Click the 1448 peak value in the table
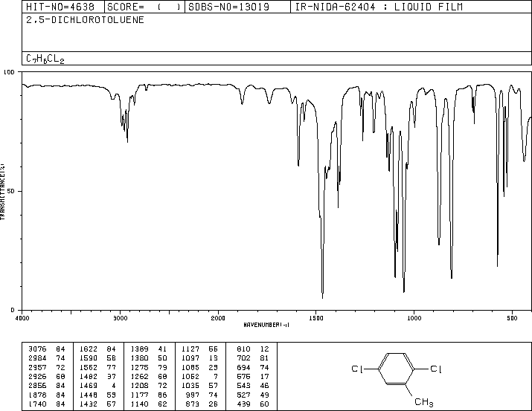 89,395
